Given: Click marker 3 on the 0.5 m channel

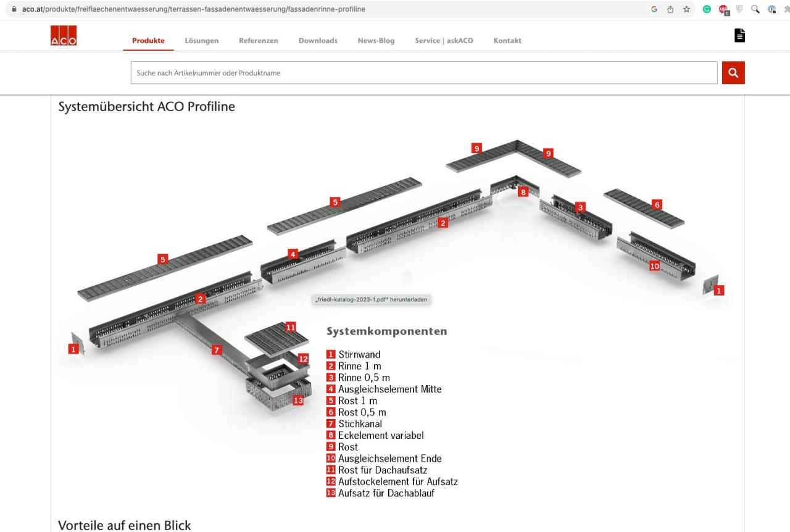Looking at the screenshot, I should pyautogui.click(x=580, y=207).
